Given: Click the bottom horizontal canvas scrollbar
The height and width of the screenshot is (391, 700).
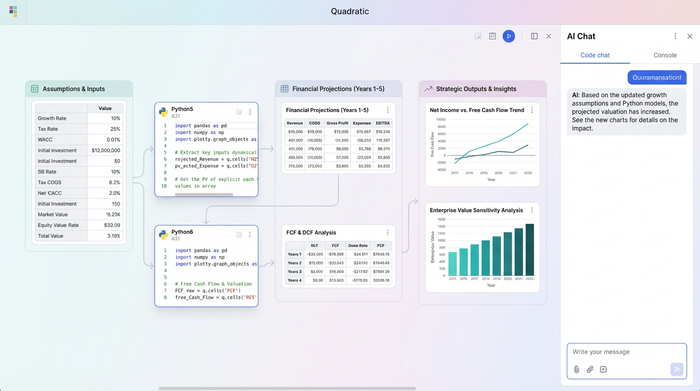Looking at the screenshot, I should pyautogui.click(x=287, y=388).
